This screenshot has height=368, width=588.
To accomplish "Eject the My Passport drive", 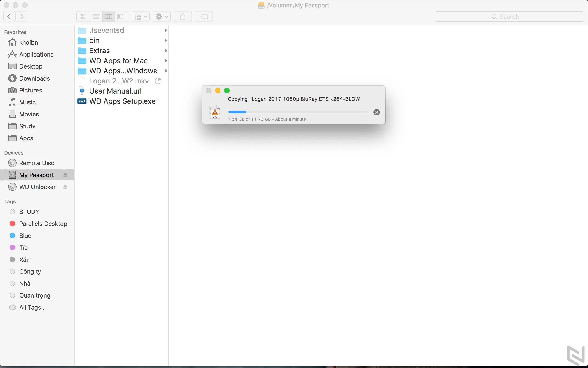I will [x=65, y=175].
